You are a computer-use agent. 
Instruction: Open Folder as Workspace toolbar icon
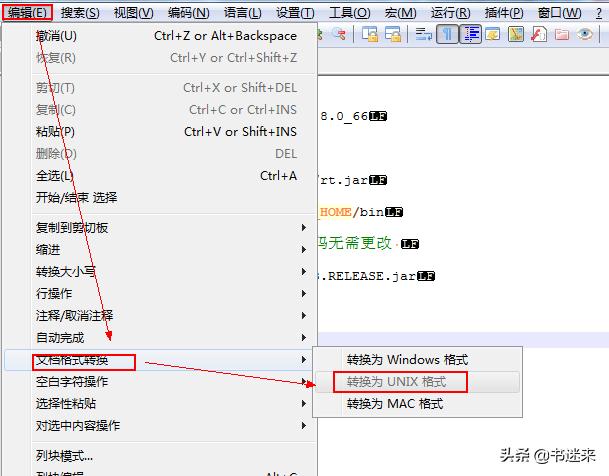pyautogui.click(x=562, y=34)
